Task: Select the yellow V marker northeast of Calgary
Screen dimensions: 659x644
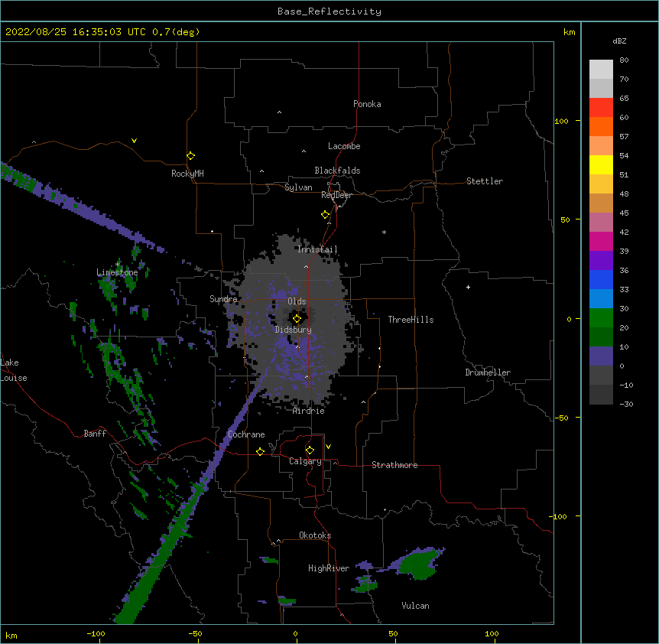Action: coord(328,447)
